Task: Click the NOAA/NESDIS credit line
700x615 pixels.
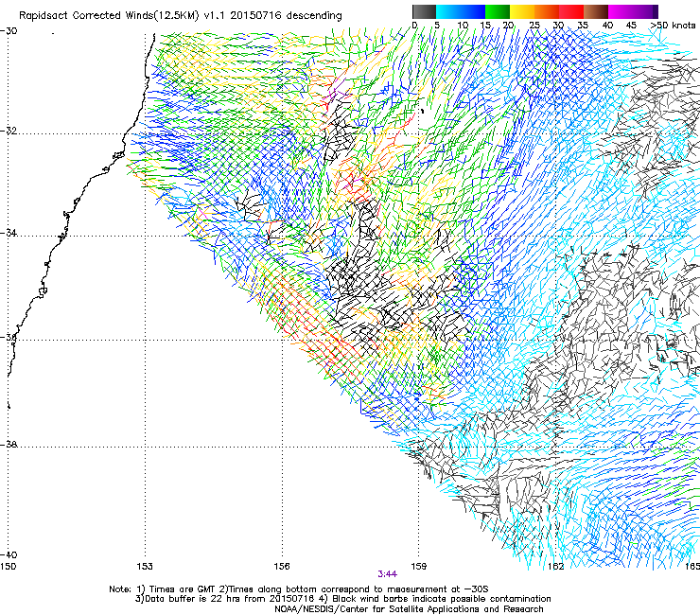Action: coord(409,609)
